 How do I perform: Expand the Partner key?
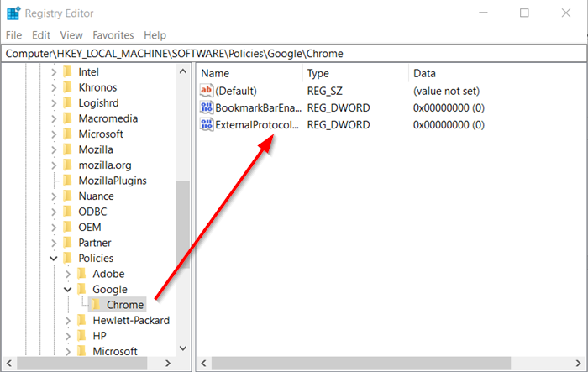tap(54, 243)
